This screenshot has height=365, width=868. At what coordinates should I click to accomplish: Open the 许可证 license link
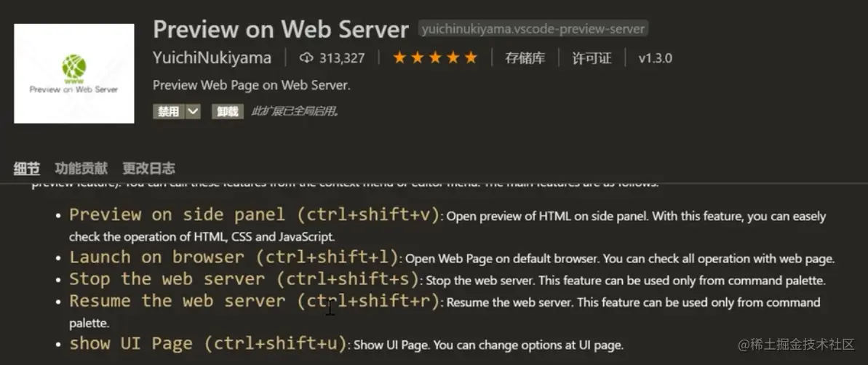coord(592,58)
